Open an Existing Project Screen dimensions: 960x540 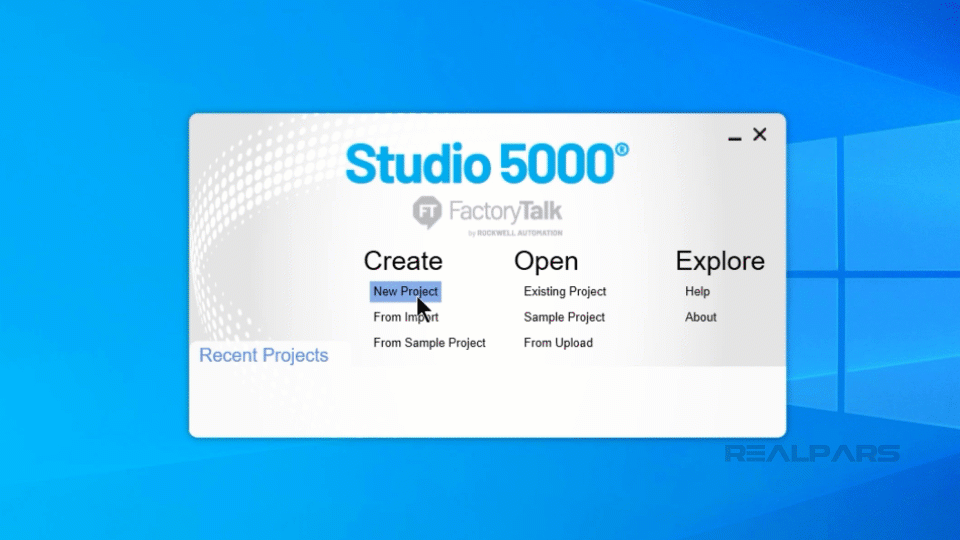564,291
